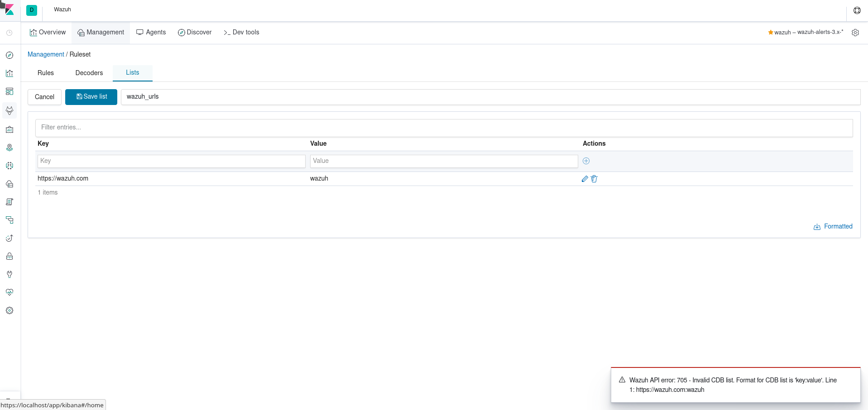
Task: Open the Maps icon in sidebar
Action: pos(9,147)
